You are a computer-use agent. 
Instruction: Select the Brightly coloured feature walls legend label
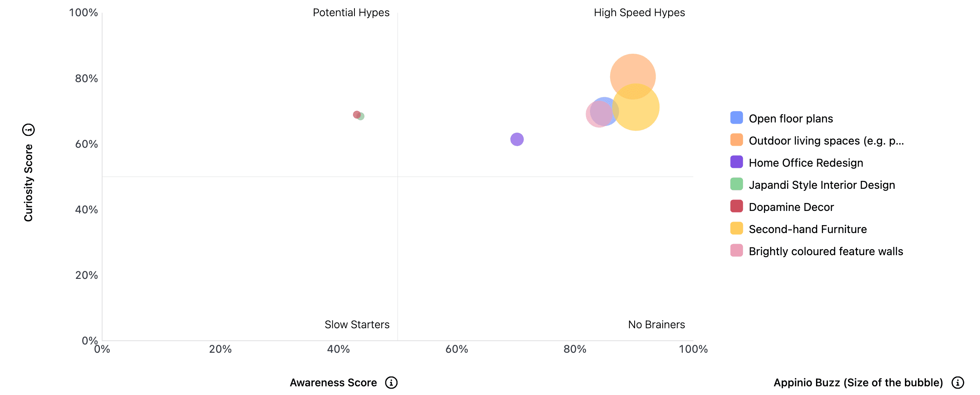pos(826,251)
